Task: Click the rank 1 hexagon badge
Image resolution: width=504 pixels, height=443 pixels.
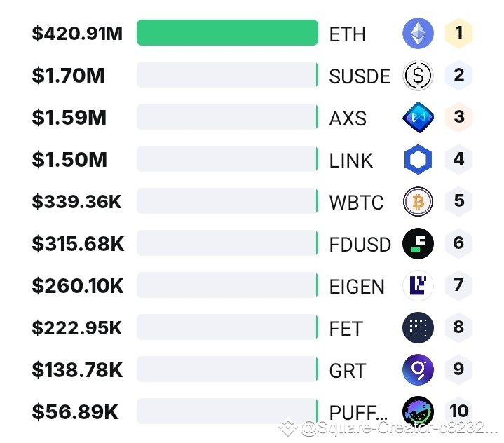Action: tap(459, 33)
